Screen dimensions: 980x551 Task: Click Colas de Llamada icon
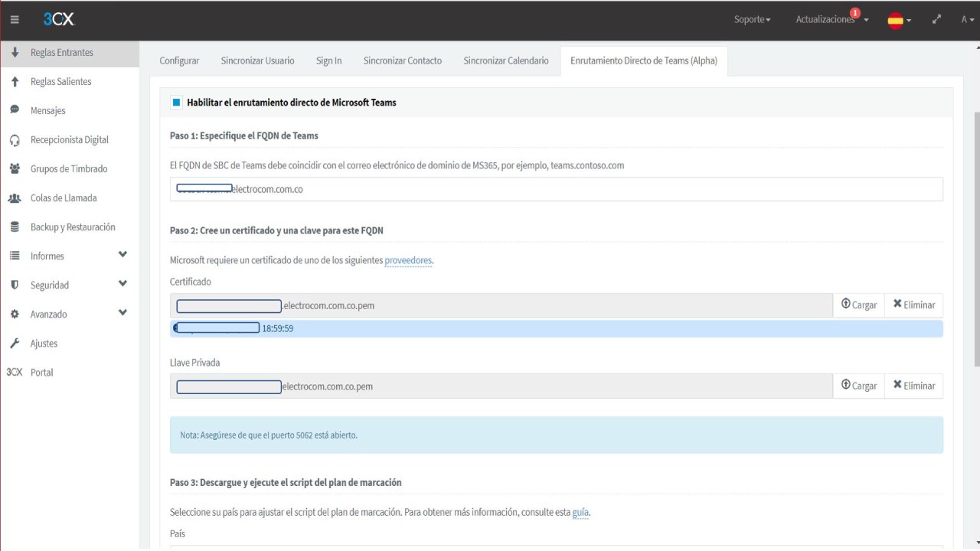(x=15, y=198)
